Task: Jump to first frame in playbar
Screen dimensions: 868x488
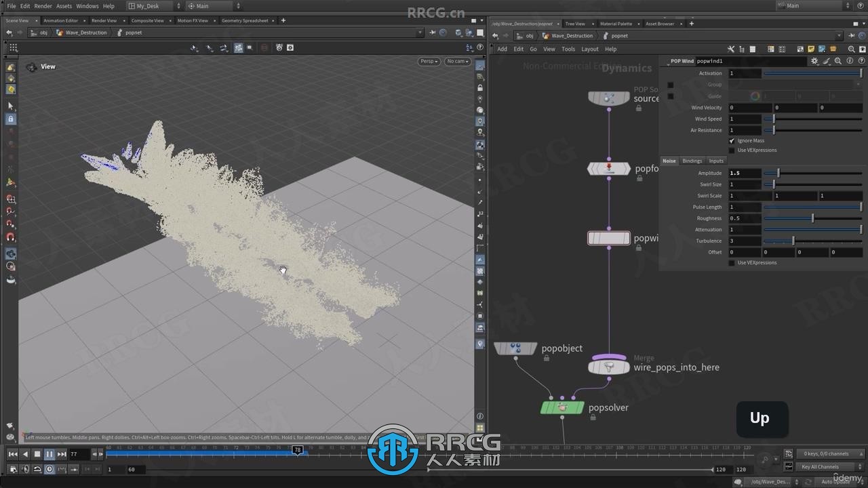Action: [13, 454]
